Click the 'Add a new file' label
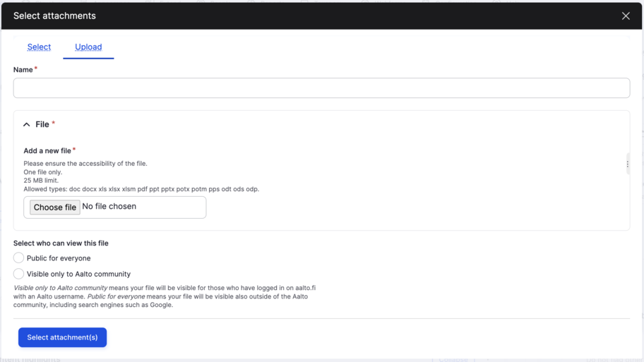This screenshot has width=644, height=362. (47, 151)
